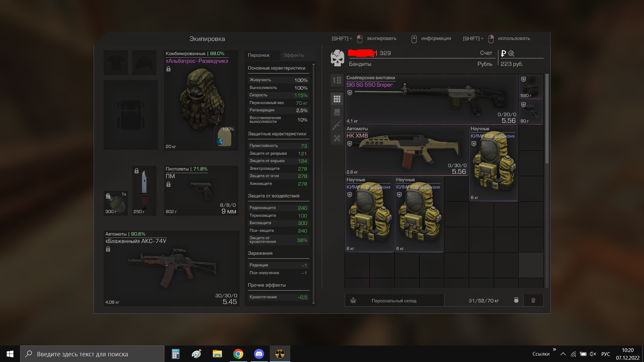
Task: Click the lock icon on the Albatross suit
Action: click(168, 69)
